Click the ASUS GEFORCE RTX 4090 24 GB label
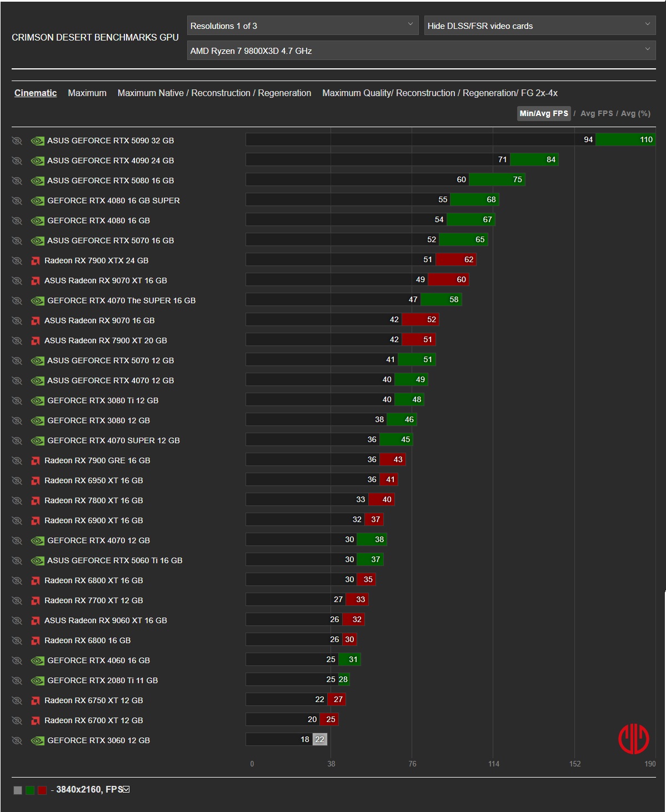 111,161
